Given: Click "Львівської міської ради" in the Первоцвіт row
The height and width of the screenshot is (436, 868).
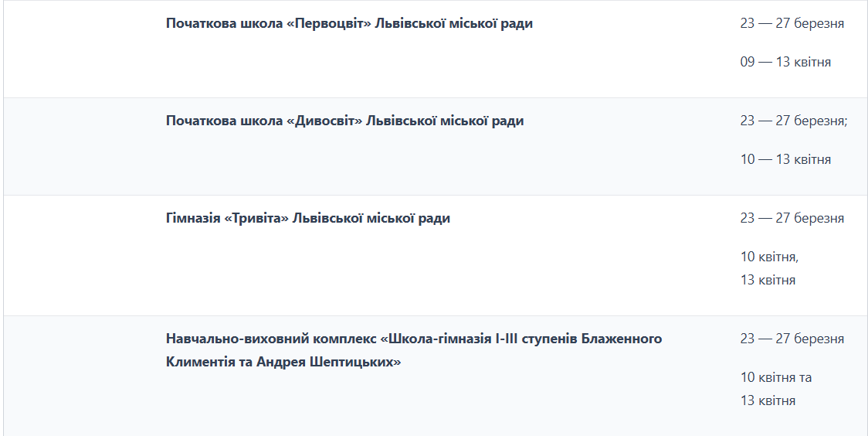Looking at the screenshot, I should [x=454, y=23].
